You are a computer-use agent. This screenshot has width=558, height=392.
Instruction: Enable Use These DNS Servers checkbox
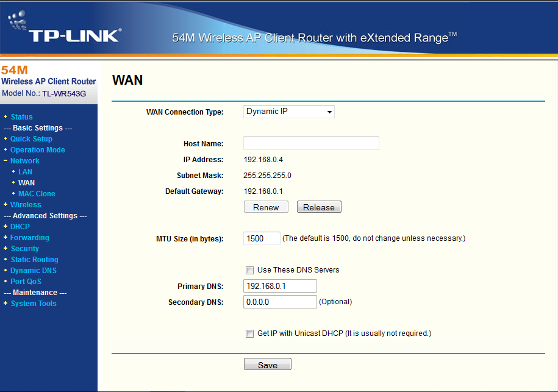click(250, 270)
